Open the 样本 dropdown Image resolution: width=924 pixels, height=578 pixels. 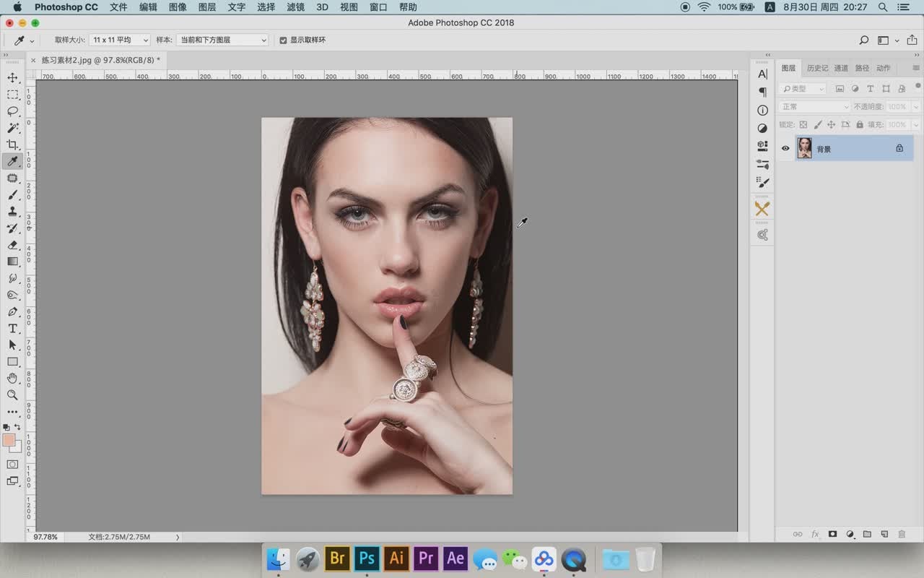point(222,40)
